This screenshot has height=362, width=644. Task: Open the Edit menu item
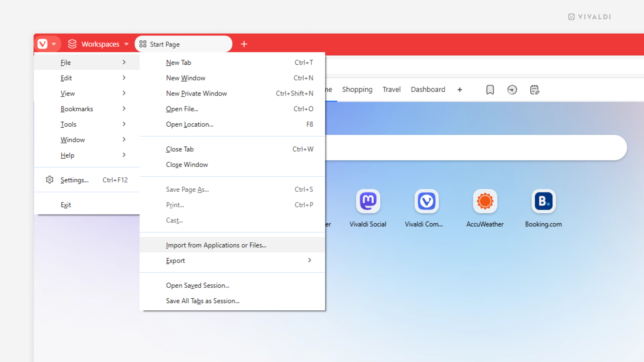(87, 78)
